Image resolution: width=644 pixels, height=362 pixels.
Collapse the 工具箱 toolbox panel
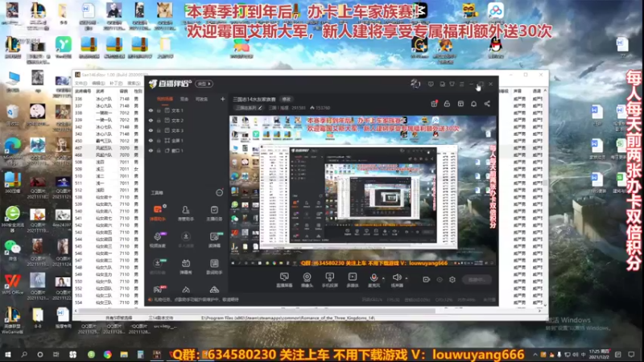219,192
